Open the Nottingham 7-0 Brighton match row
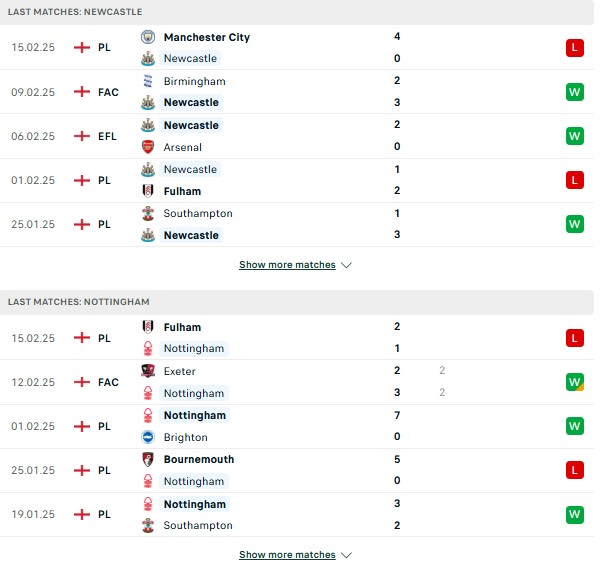 [297, 426]
